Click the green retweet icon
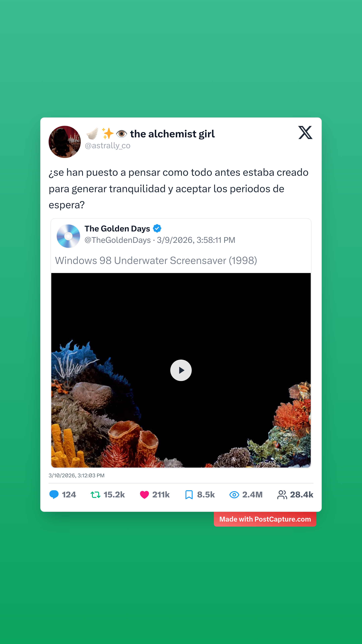Image resolution: width=362 pixels, height=644 pixels. (95, 495)
